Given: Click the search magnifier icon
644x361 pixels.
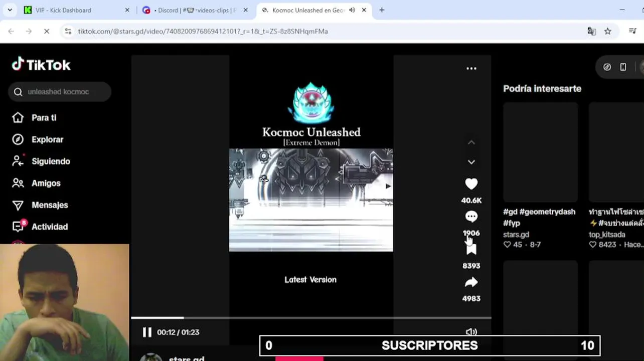Looking at the screenshot, I should (18, 92).
